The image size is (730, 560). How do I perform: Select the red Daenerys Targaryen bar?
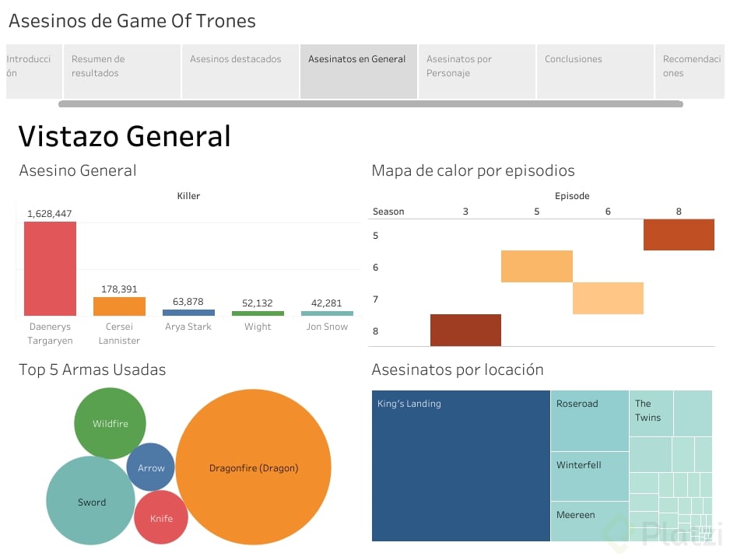tap(50, 268)
